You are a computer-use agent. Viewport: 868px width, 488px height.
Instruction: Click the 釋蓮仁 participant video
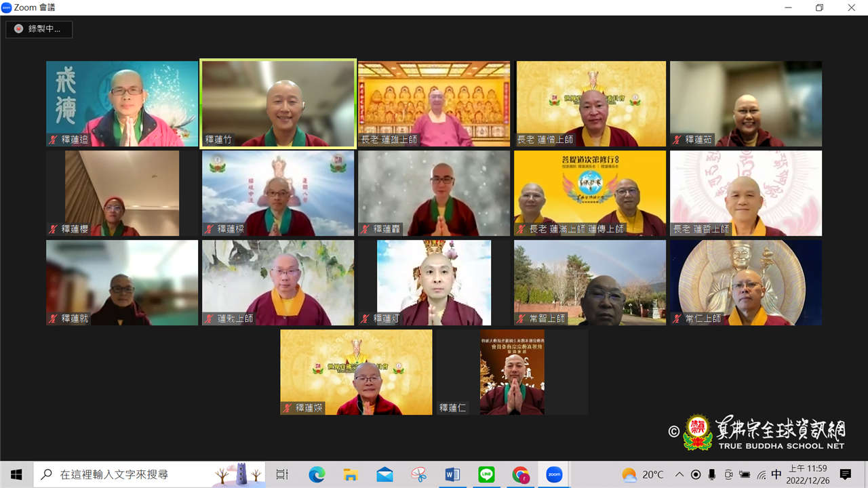(512, 372)
